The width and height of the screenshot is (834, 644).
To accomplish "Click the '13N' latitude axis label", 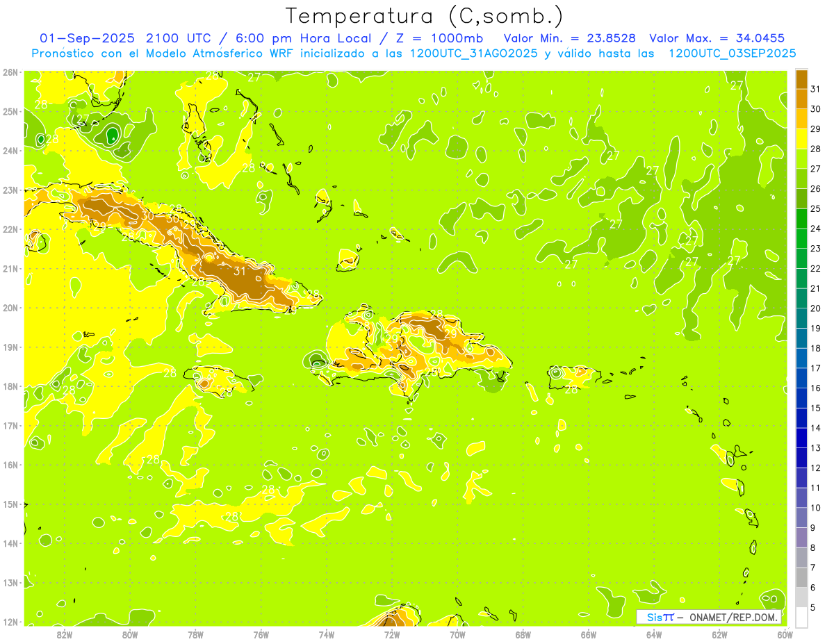I will [x=10, y=583].
